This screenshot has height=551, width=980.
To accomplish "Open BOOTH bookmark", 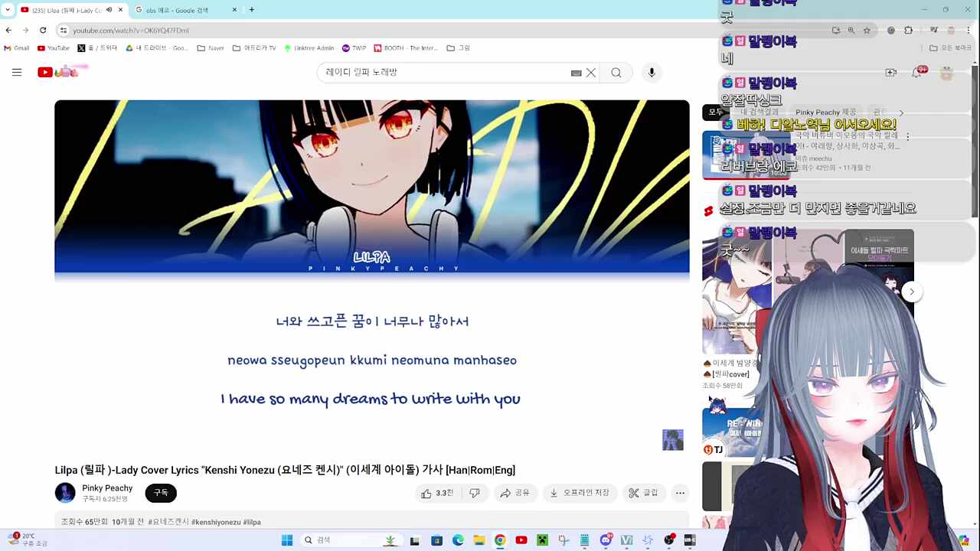I will 406,48.
